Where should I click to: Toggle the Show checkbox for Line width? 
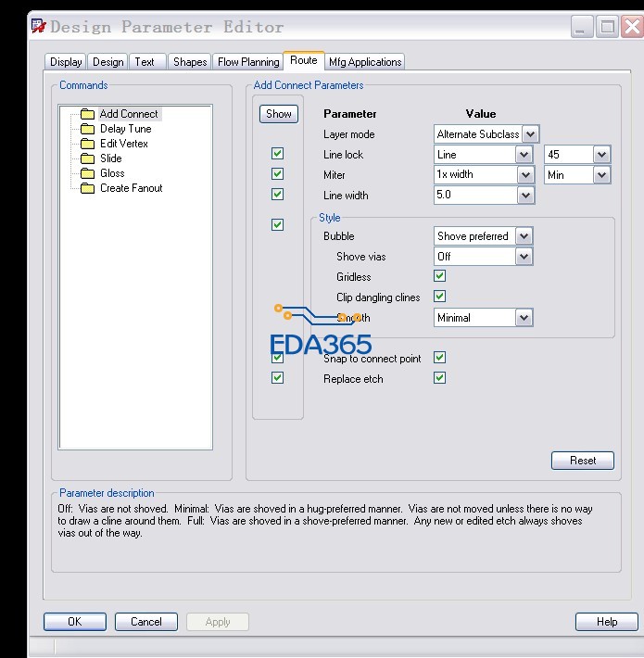tap(277, 195)
